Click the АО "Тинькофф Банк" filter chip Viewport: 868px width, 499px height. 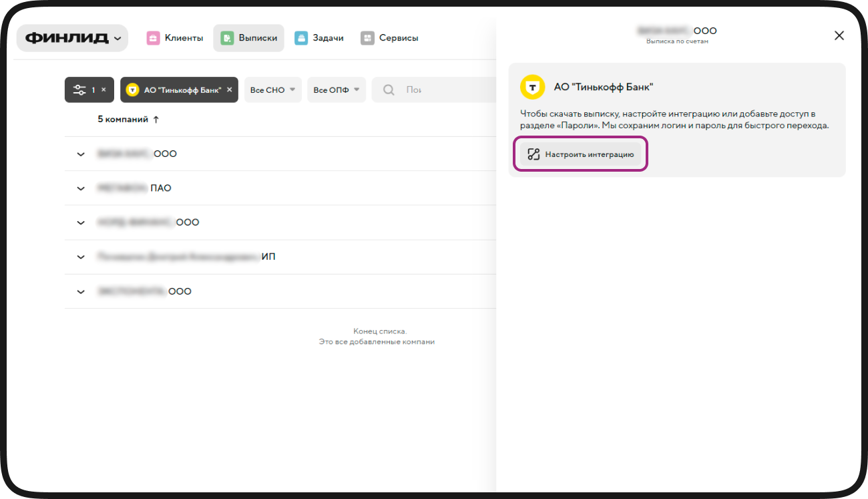(179, 90)
